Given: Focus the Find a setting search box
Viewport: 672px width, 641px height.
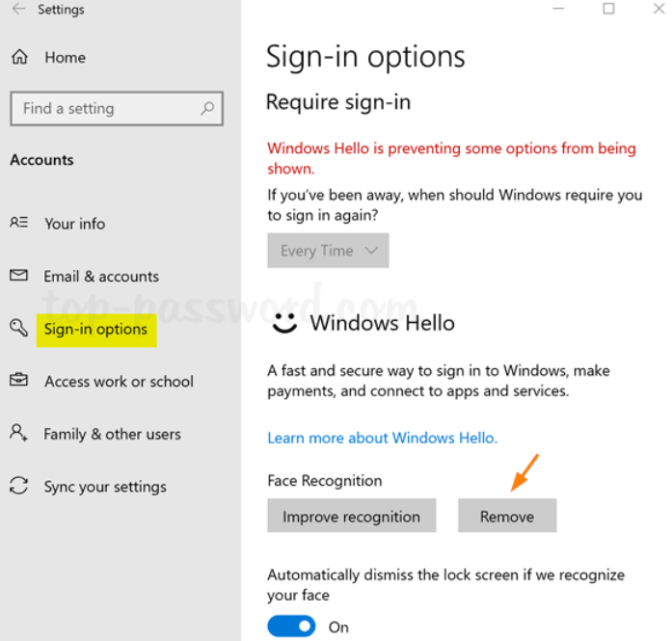Looking at the screenshot, I should click(117, 108).
